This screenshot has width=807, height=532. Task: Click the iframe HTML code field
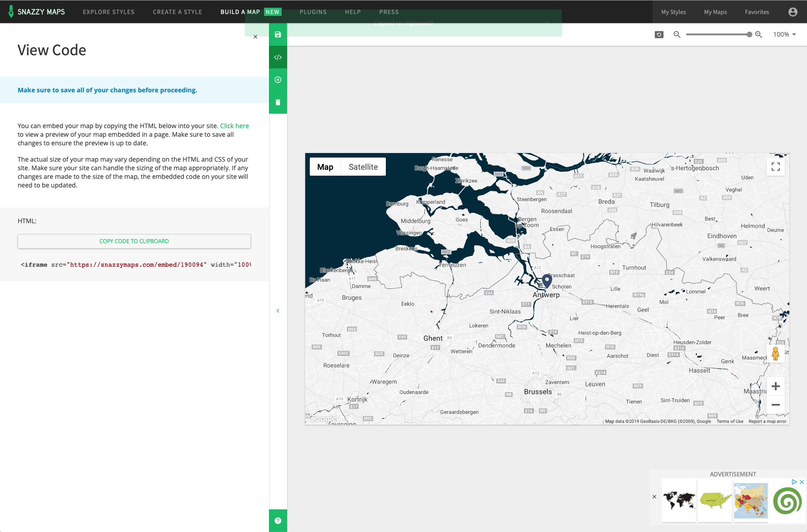(x=135, y=265)
